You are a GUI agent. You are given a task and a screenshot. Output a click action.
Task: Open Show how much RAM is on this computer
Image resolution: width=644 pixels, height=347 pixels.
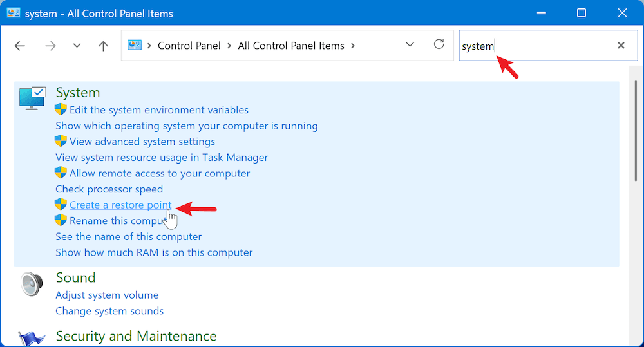(154, 252)
